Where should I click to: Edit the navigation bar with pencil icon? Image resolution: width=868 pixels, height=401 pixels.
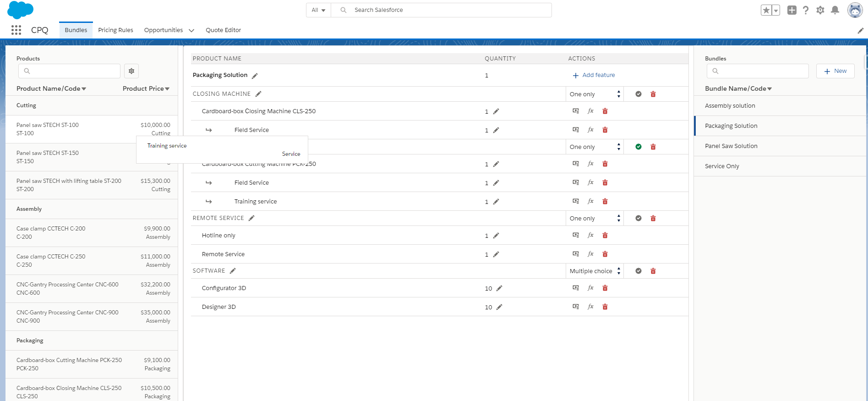click(x=860, y=30)
